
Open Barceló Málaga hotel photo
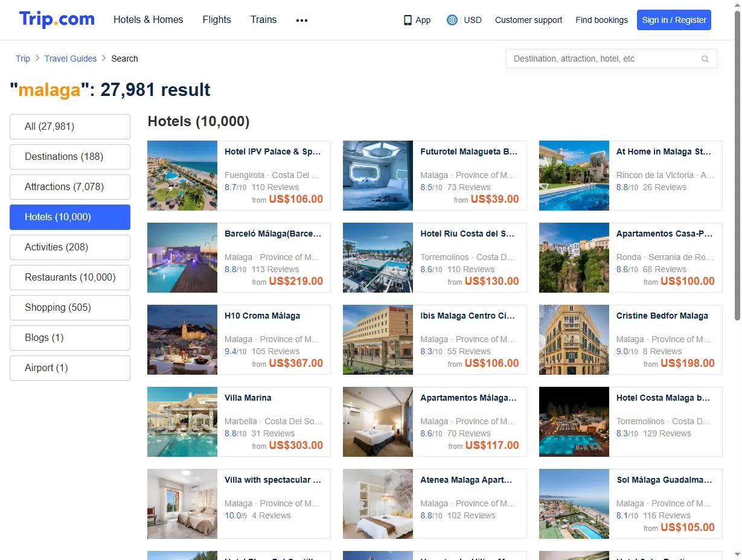[x=182, y=258]
